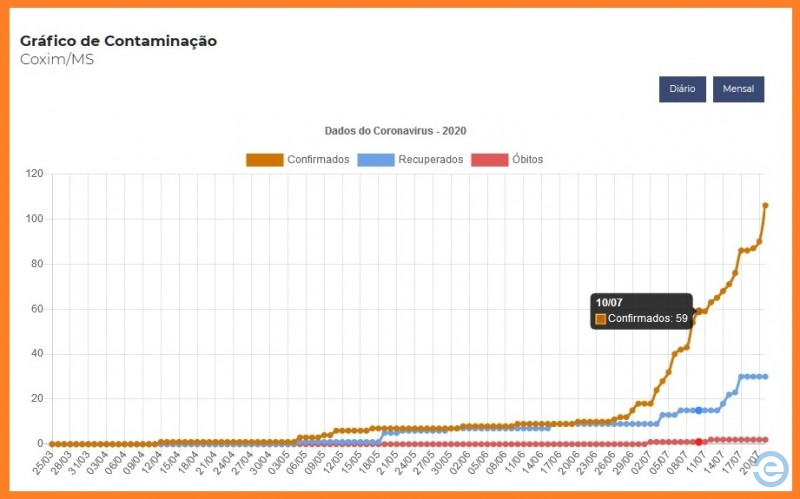Hide the Óbitos series via legend label
Screen dimensions: 800x499
coord(527,160)
